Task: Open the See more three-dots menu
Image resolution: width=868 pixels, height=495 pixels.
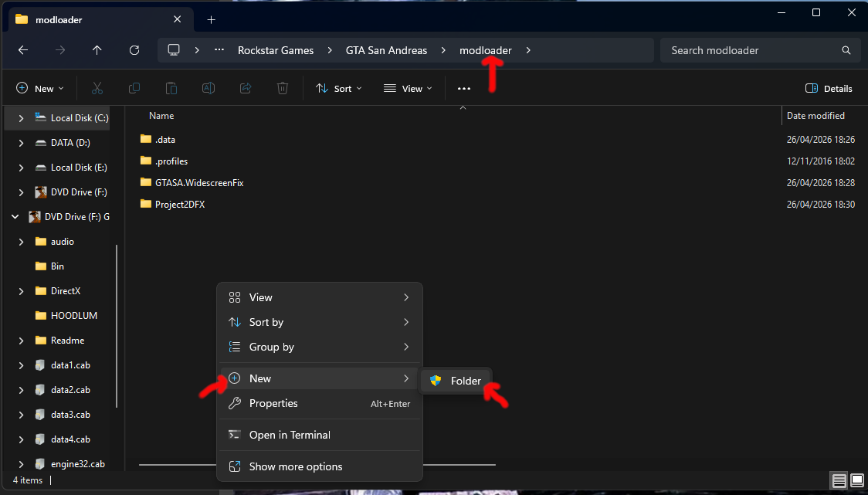Action: [464, 89]
